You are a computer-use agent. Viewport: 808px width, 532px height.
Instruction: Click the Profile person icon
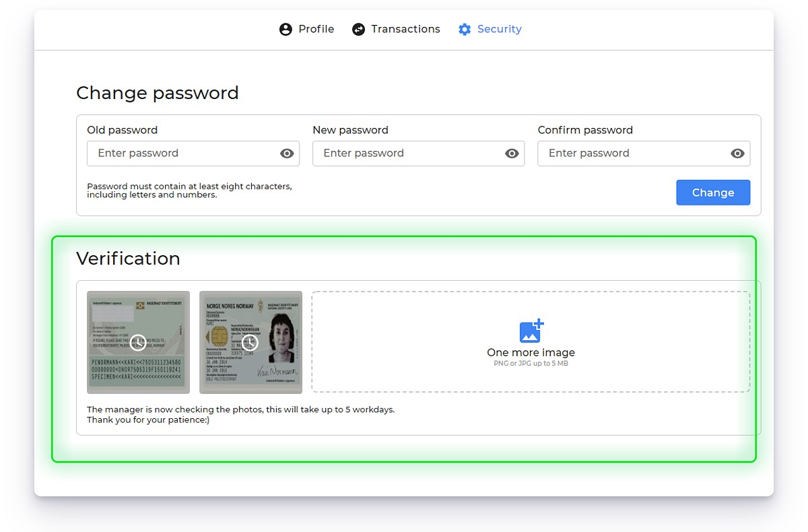click(285, 30)
